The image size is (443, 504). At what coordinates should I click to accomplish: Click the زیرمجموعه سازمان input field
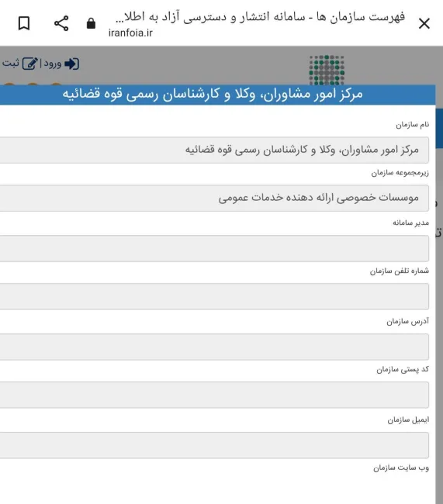point(214,198)
